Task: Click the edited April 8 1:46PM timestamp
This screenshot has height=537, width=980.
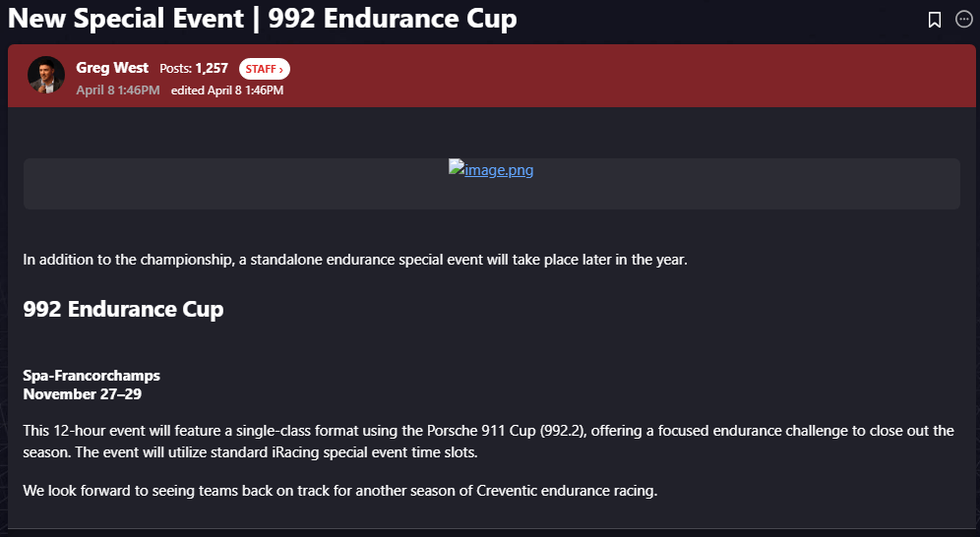Action: coord(227,90)
